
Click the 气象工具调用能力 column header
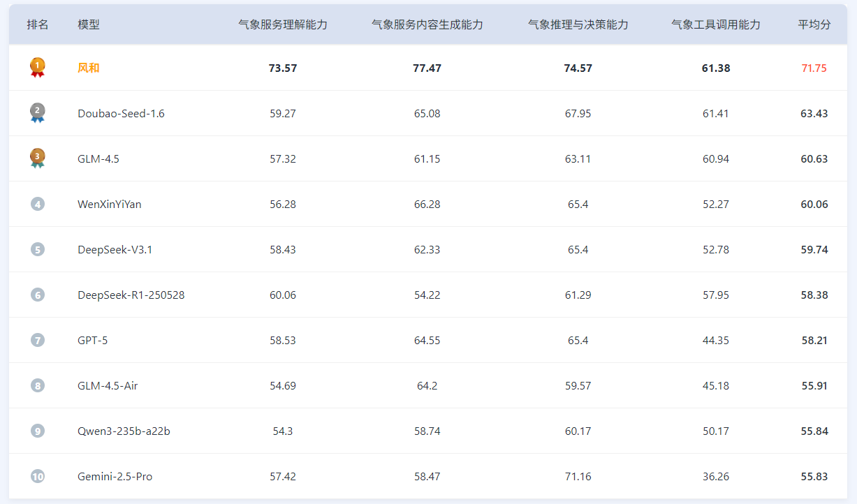click(716, 24)
